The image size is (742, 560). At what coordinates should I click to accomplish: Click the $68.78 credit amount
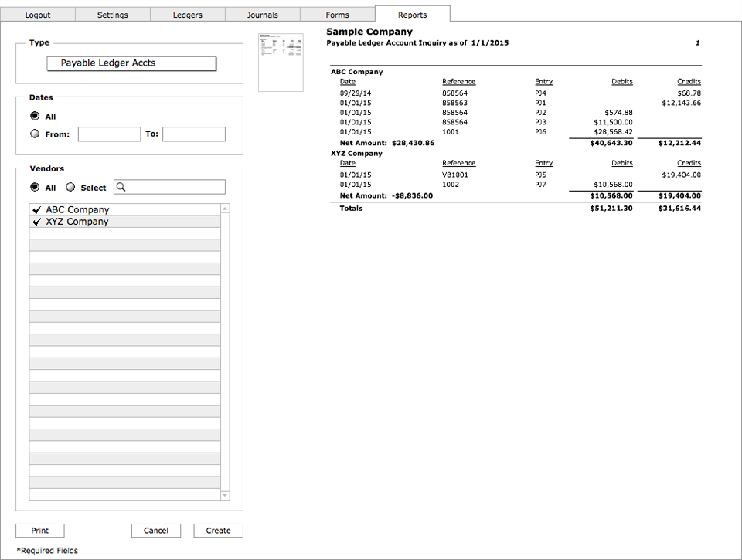689,93
